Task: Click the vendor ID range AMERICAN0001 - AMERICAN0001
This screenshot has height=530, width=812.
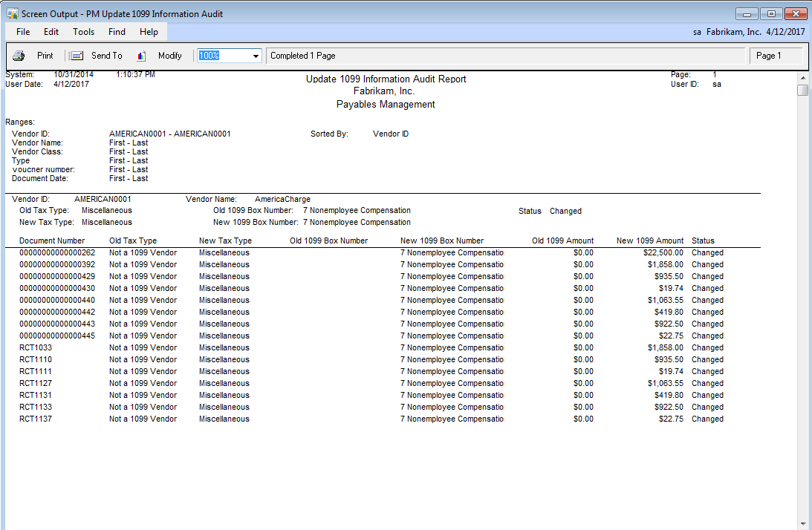Action: tap(170, 134)
